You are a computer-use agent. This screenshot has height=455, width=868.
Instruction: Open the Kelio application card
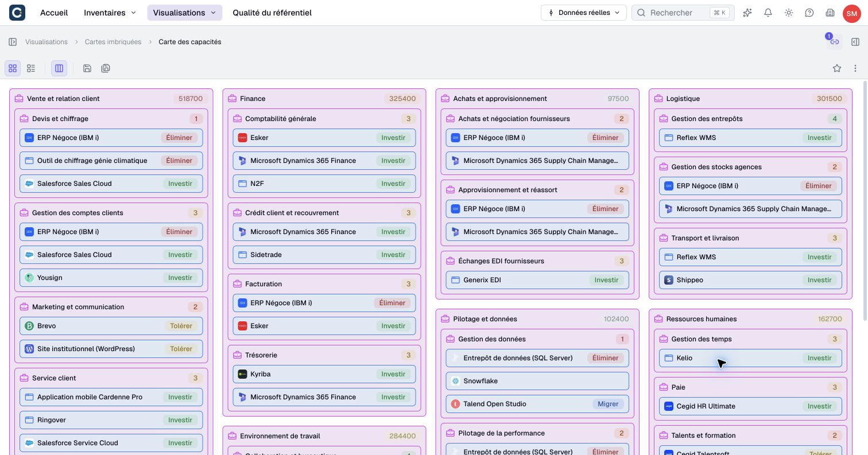coord(750,358)
